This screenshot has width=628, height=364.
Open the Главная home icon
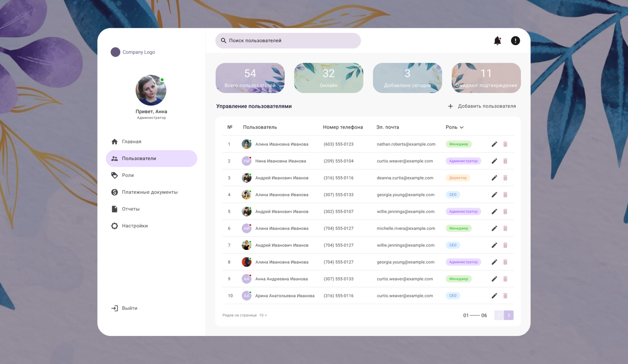point(115,141)
